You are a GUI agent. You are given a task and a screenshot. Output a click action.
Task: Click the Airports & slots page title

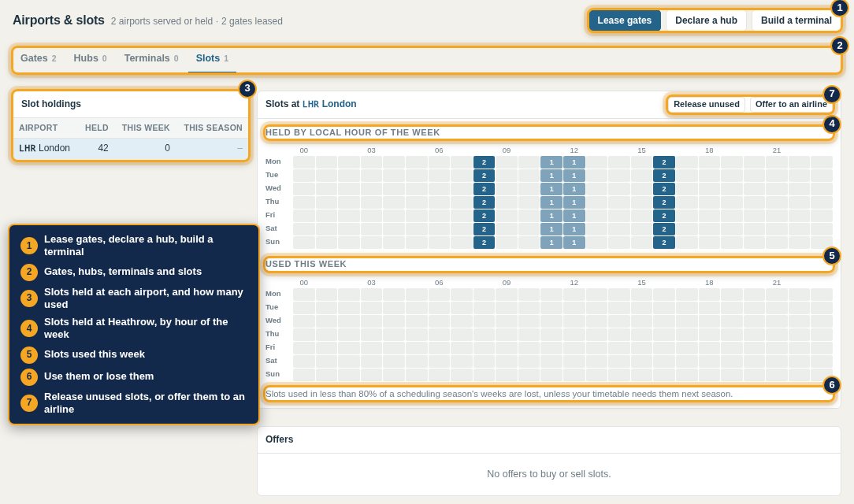[58, 20]
